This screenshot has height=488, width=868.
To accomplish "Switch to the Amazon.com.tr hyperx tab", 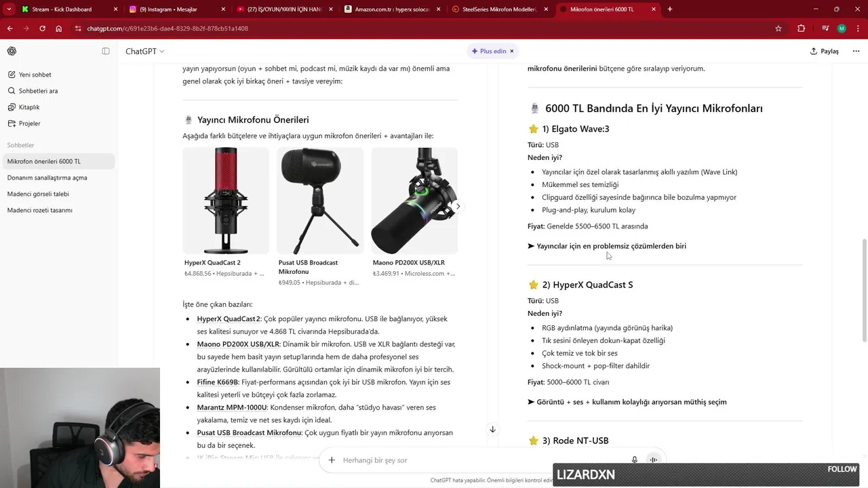I will (x=393, y=9).
